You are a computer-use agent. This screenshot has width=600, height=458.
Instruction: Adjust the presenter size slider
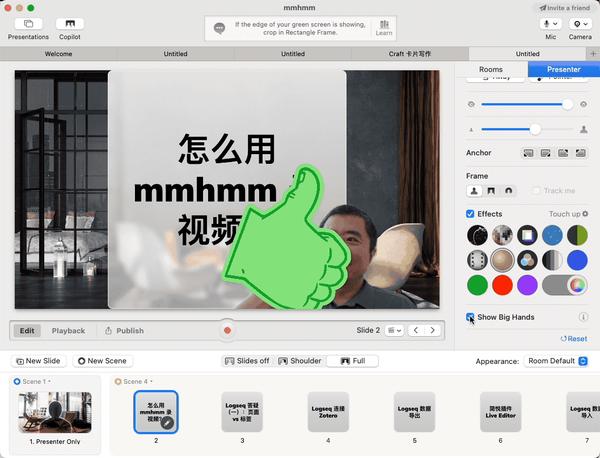pyautogui.click(x=527, y=129)
